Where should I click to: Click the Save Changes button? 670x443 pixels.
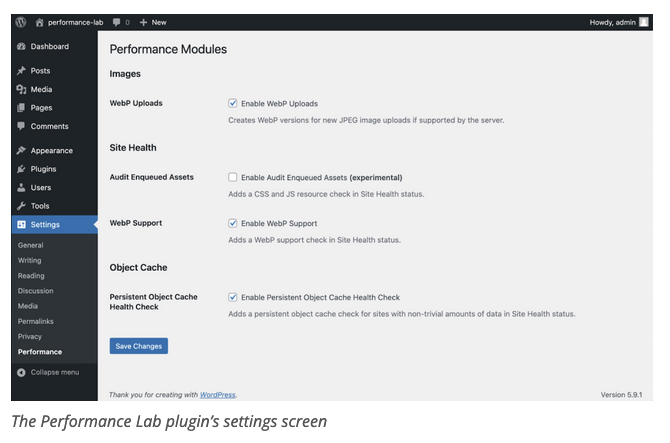pos(138,346)
